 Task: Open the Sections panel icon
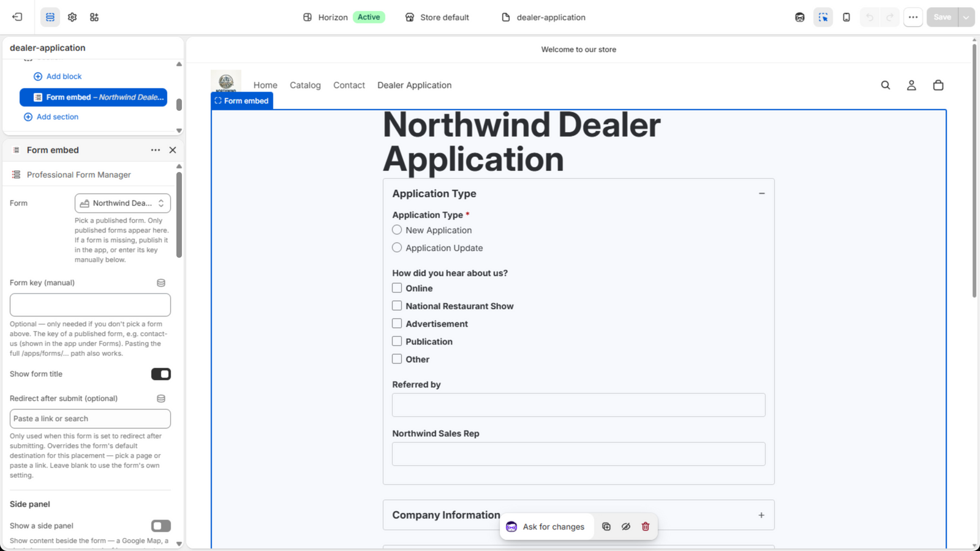tap(50, 17)
